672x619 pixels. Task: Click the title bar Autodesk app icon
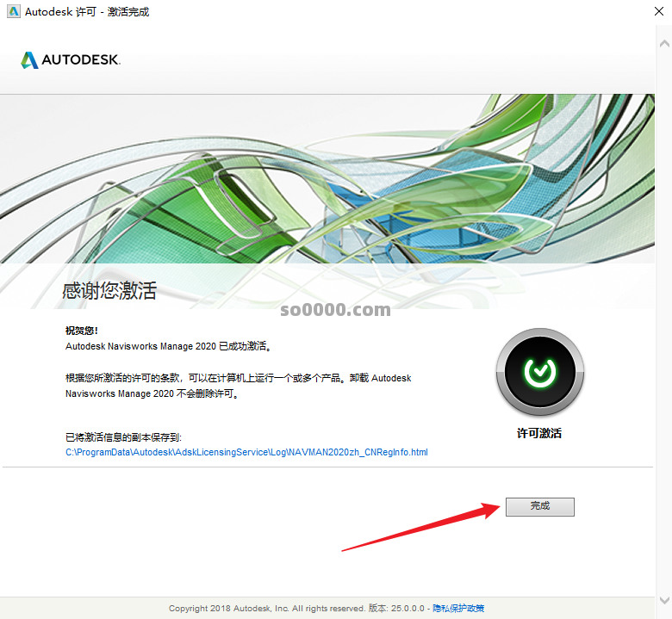13,11
